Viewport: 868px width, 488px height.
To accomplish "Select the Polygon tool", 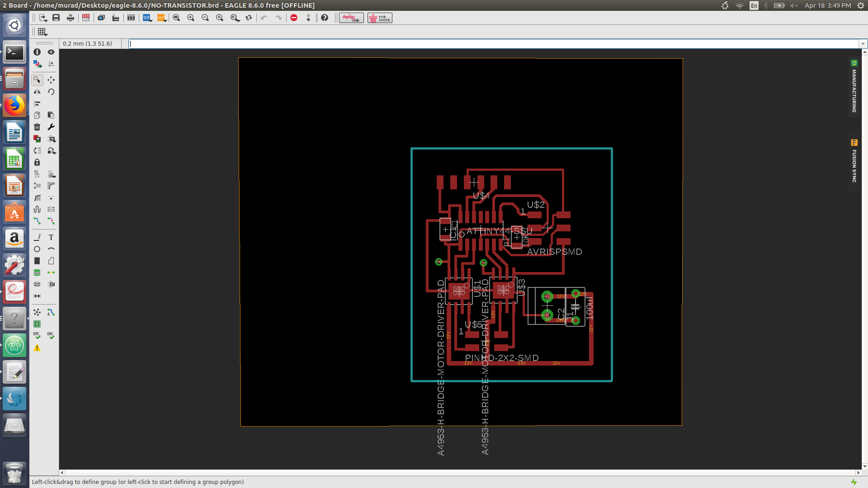I will (51, 261).
